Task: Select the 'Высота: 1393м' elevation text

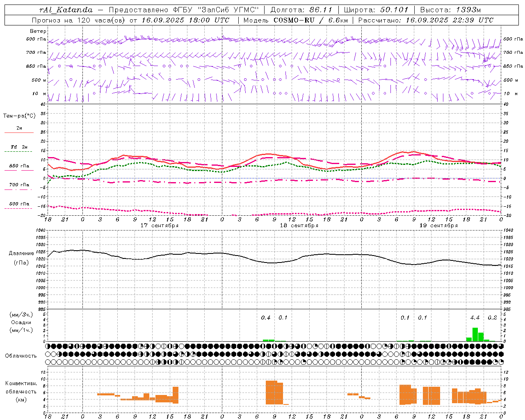Action: tap(451, 10)
